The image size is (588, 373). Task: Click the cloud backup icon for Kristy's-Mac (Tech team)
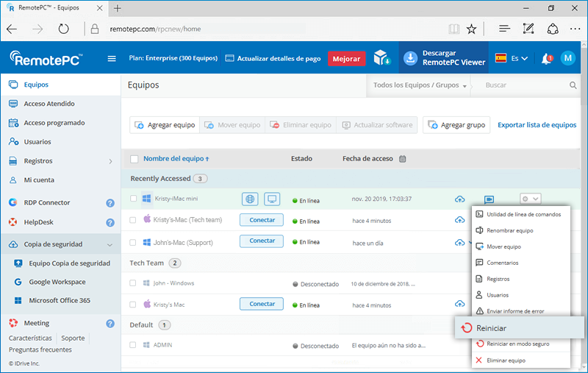click(460, 219)
